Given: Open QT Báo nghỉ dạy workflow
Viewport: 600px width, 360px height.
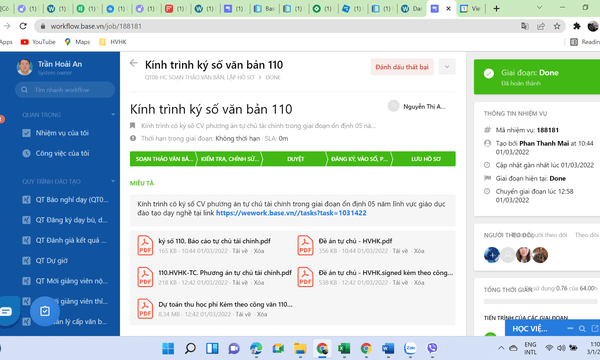Looking at the screenshot, I should click(65, 199).
